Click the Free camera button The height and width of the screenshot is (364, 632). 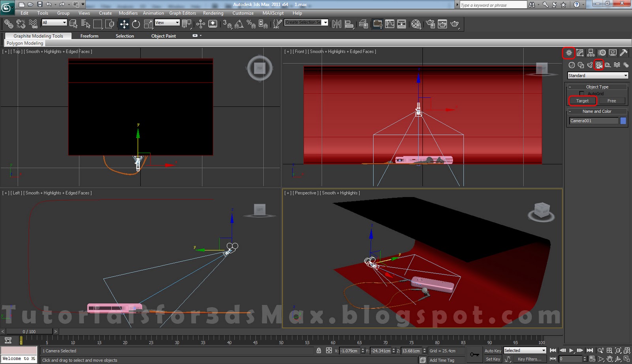click(611, 101)
